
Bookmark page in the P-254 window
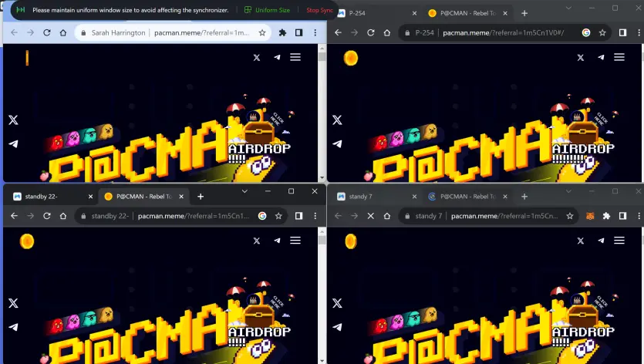pos(602,32)
